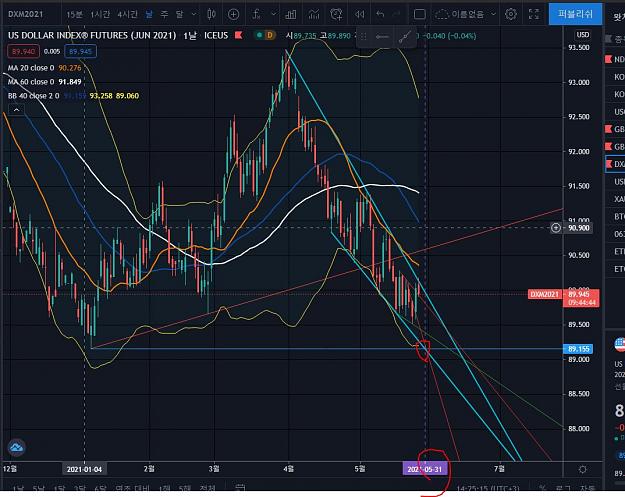This screenshot has height=497, width=625.
Task: Click the blue 89.155 horizontal line label
Action: tap(578, 349)
